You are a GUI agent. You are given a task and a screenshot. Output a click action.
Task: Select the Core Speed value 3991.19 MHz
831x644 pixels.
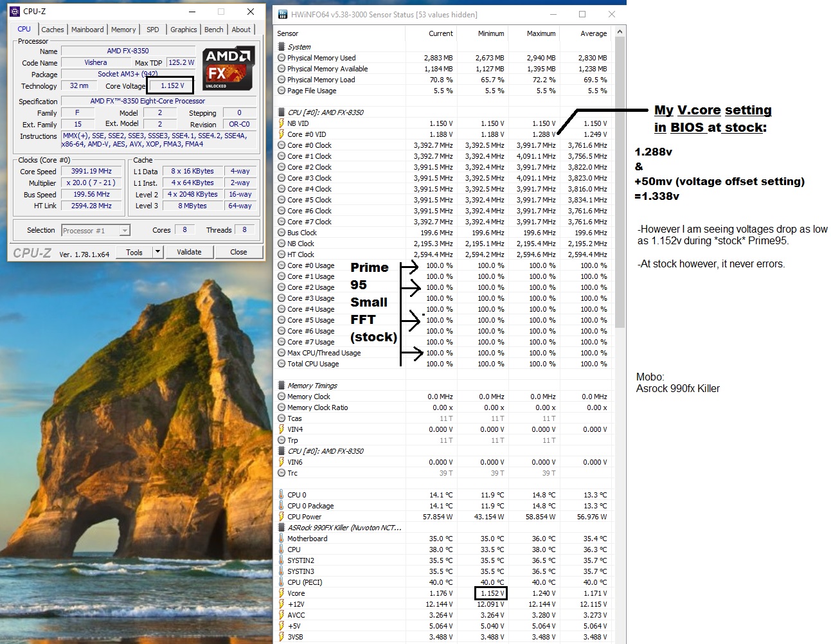[x=91, y=171]
